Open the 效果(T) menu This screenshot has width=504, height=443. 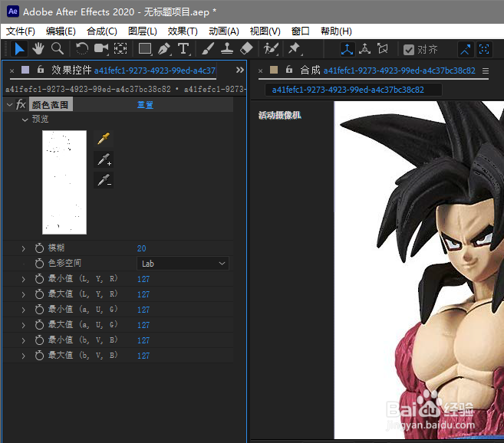coord(183,31)
